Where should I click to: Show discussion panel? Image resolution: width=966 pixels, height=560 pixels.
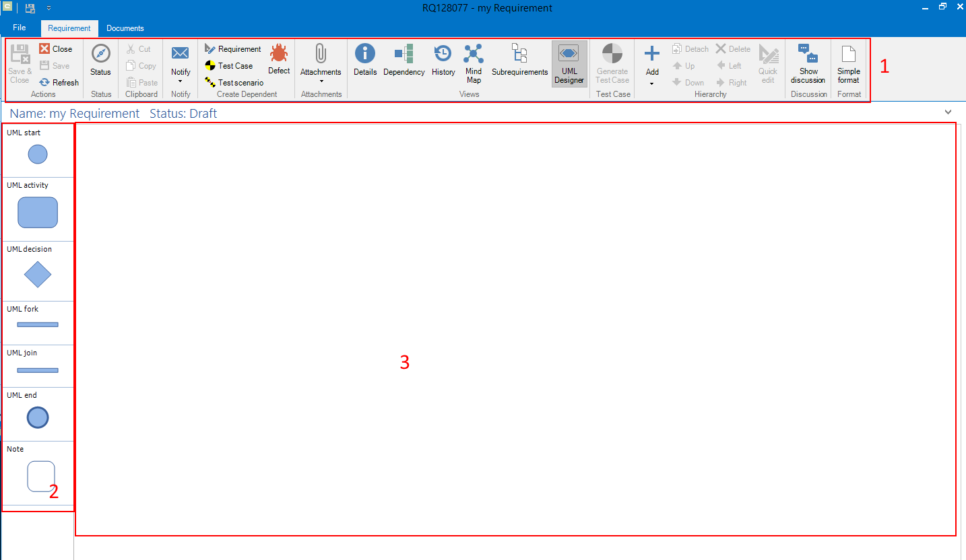(808, 63)
